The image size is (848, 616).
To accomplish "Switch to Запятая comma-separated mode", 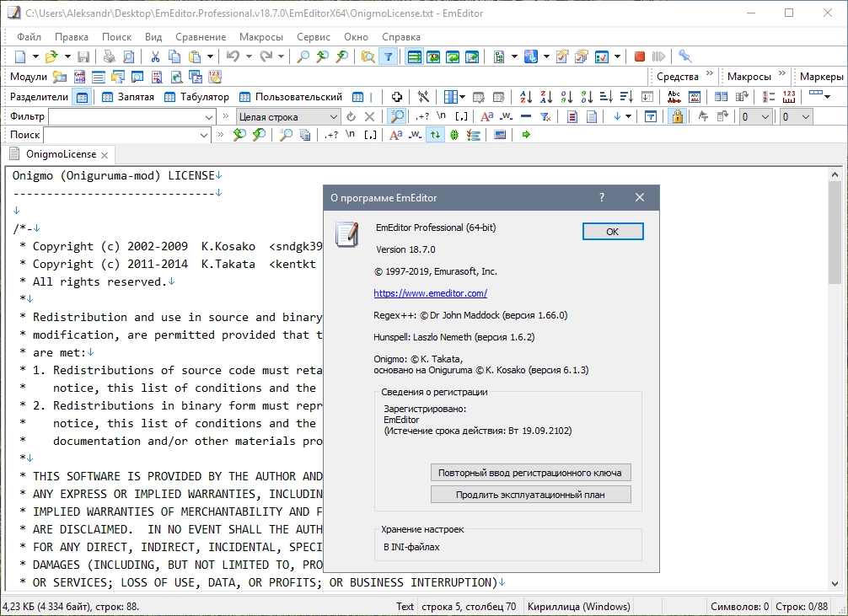I will [128, 97].
